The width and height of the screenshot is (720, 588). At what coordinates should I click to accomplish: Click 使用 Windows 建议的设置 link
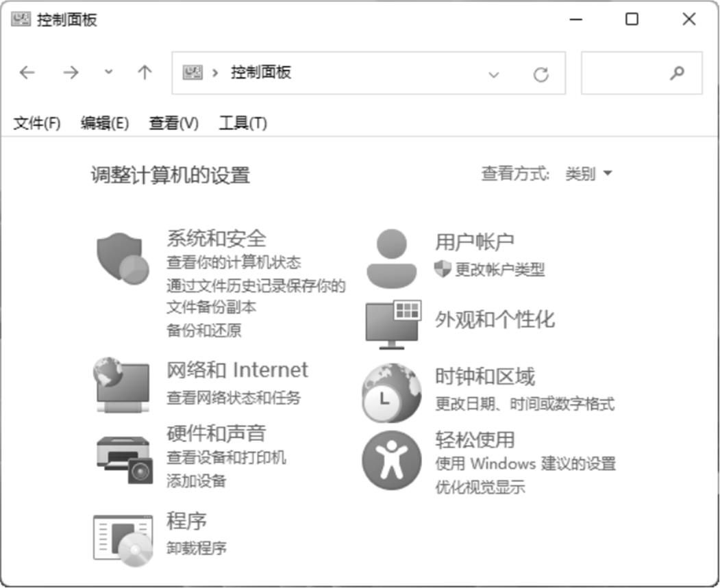click(525, 463)
